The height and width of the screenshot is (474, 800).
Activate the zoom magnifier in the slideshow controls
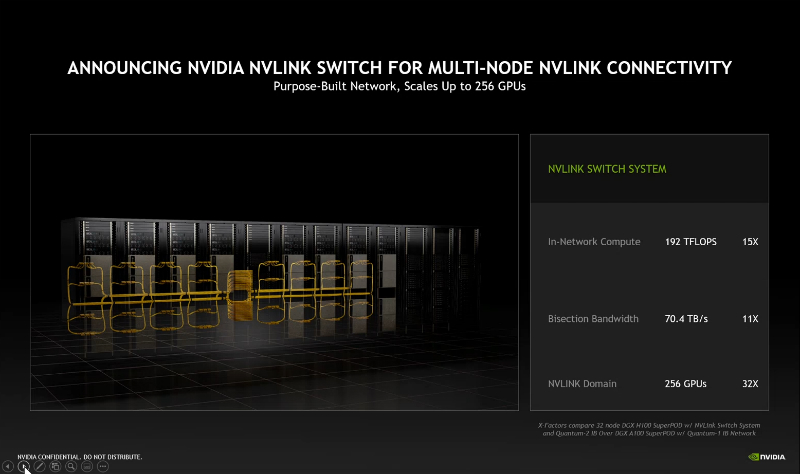pos(71,466)
